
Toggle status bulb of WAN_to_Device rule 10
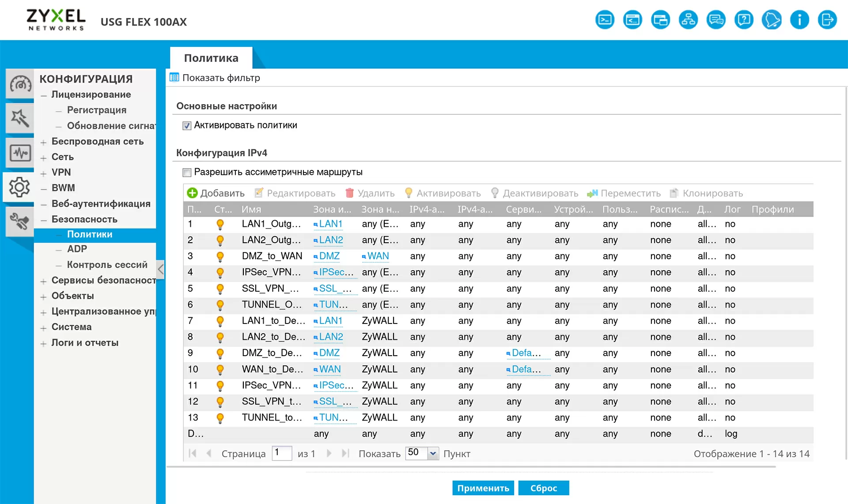tap(220, 369)
